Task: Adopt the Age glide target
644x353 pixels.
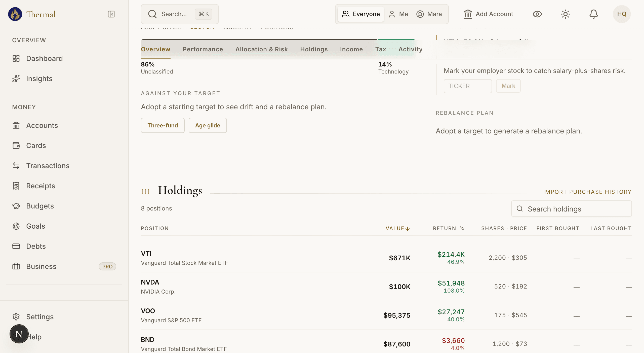Action: 208,125
